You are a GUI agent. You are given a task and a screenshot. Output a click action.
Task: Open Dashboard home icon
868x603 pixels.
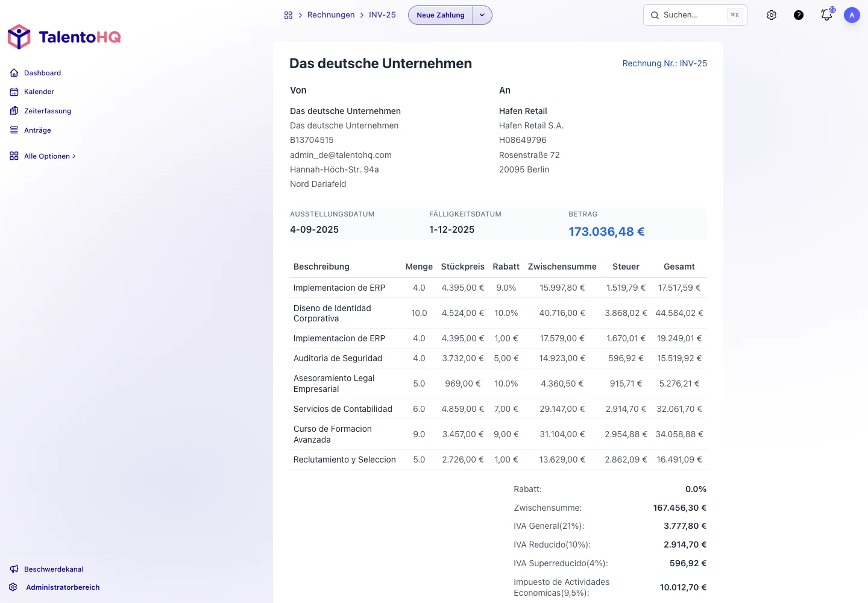[x=14, y=73]
